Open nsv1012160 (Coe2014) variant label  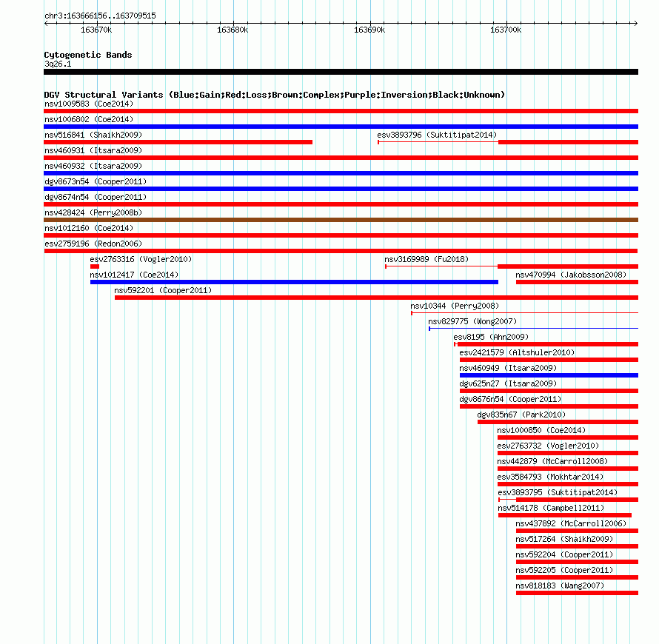(x=89, y=228)
